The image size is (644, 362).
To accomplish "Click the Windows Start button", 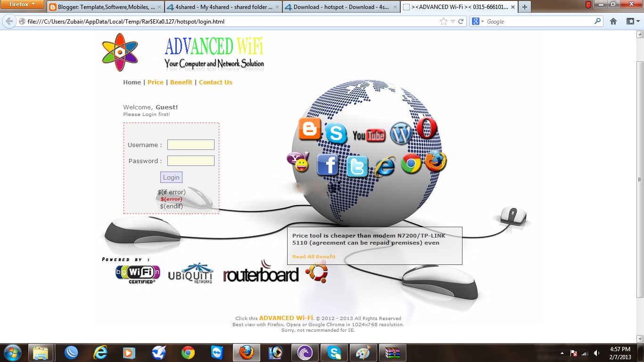I will (x=12, y=353).
